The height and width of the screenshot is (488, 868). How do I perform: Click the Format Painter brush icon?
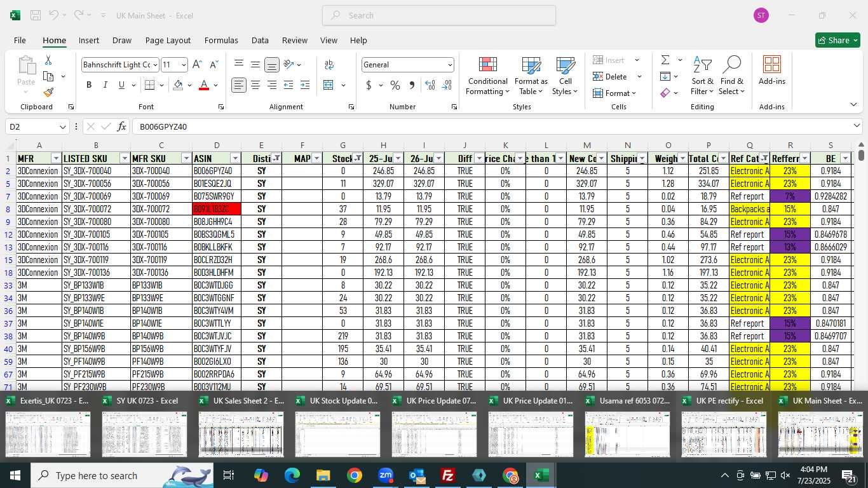pos(48,92)
